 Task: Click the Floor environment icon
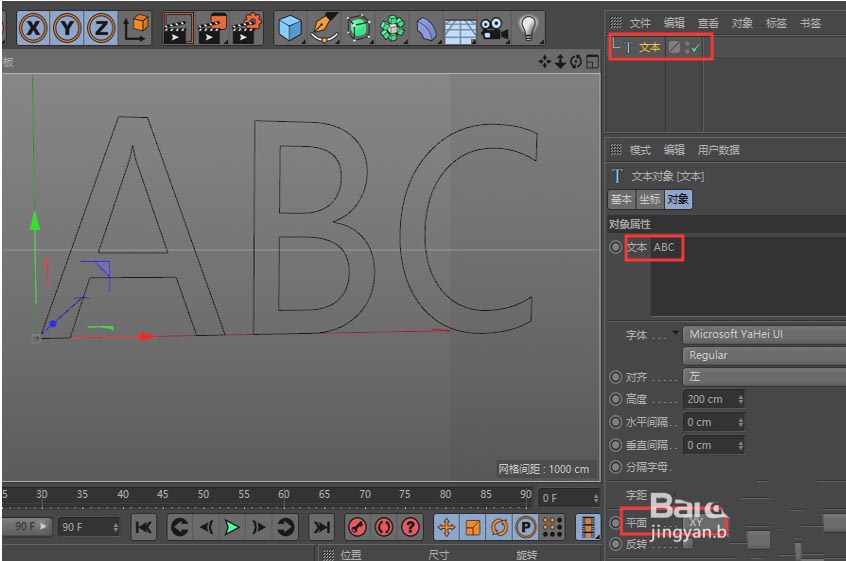(x=459, y=28)
